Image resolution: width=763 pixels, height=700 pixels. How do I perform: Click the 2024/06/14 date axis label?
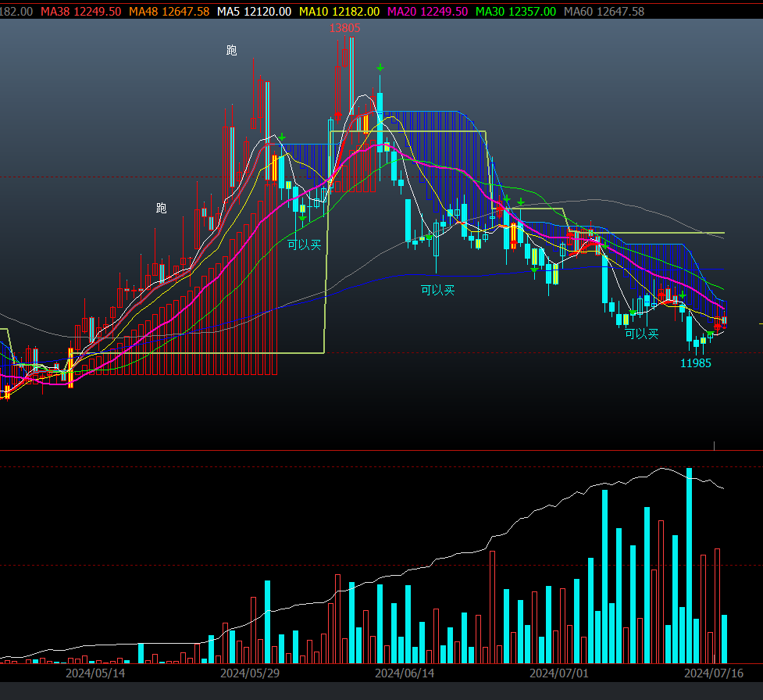click(x=405, y=673)
